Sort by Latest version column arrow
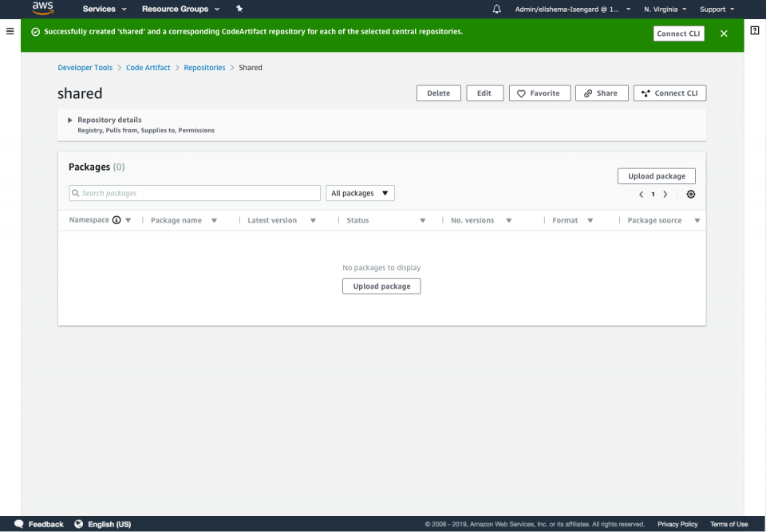Viewport: 766px width, 532px height. [313, 220]
